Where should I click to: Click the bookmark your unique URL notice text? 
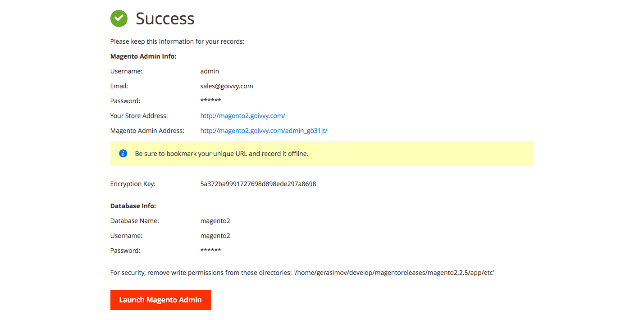click(x=221, y=154)
